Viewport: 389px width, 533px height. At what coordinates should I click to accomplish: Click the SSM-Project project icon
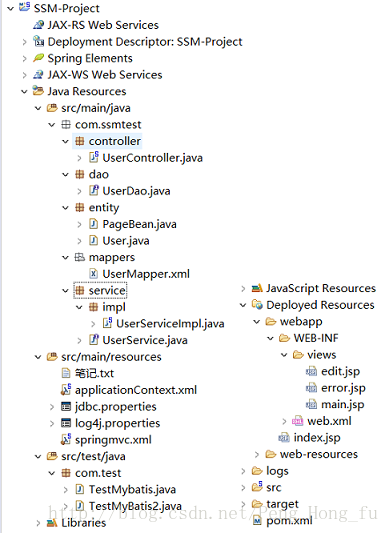(x=24, y=7)
